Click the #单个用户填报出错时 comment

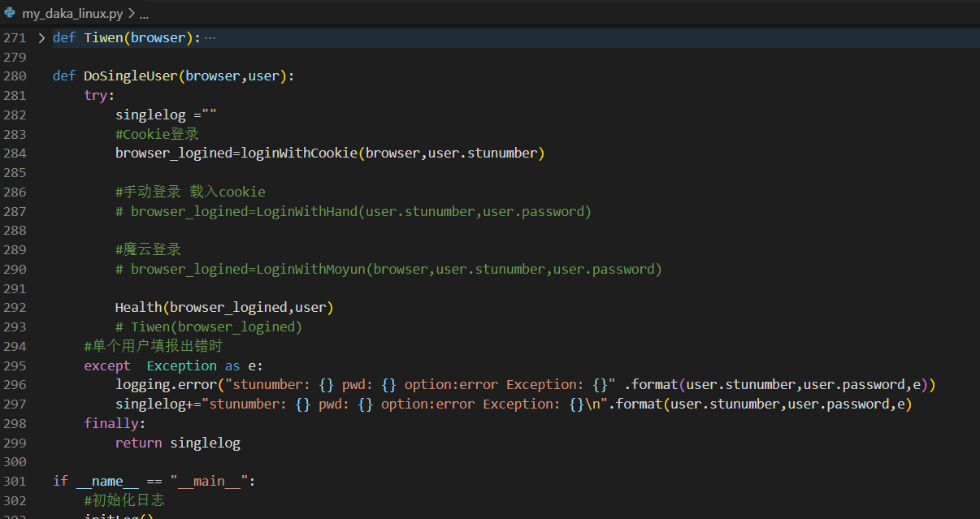pyautogui.click(x=153, y=346)
